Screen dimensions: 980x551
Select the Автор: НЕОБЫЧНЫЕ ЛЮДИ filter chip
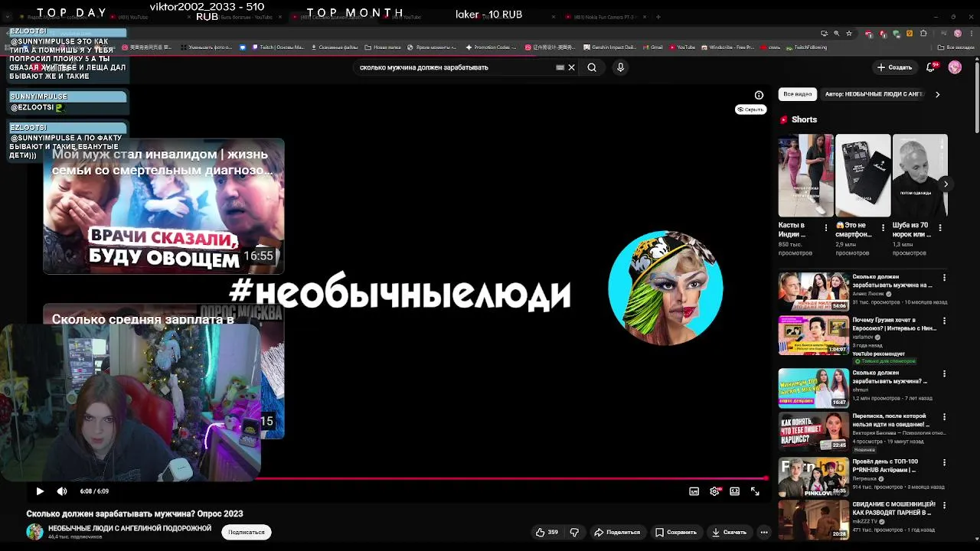click(874, 94)
